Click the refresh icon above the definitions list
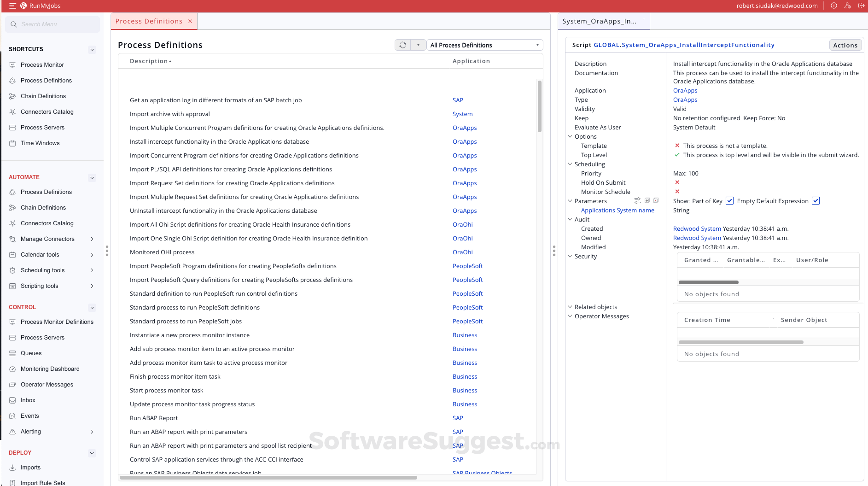Screen dimensions: 868x486 click(402, 45)
